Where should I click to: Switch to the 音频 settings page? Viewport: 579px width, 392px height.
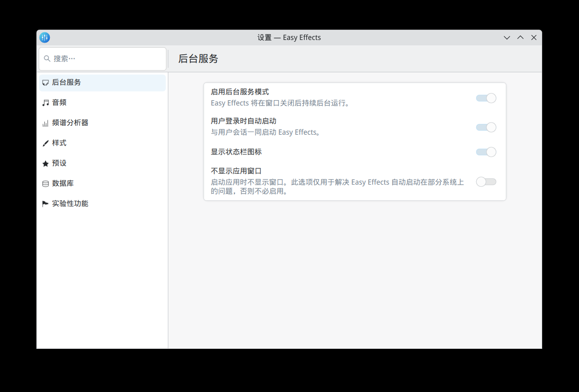click(x=102, y=103)
